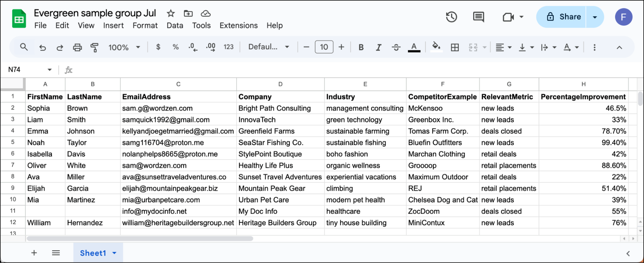Open the View menu
The width and height of the screenshot is (644, 263).
pyautogui.click(x=86, y=25)
